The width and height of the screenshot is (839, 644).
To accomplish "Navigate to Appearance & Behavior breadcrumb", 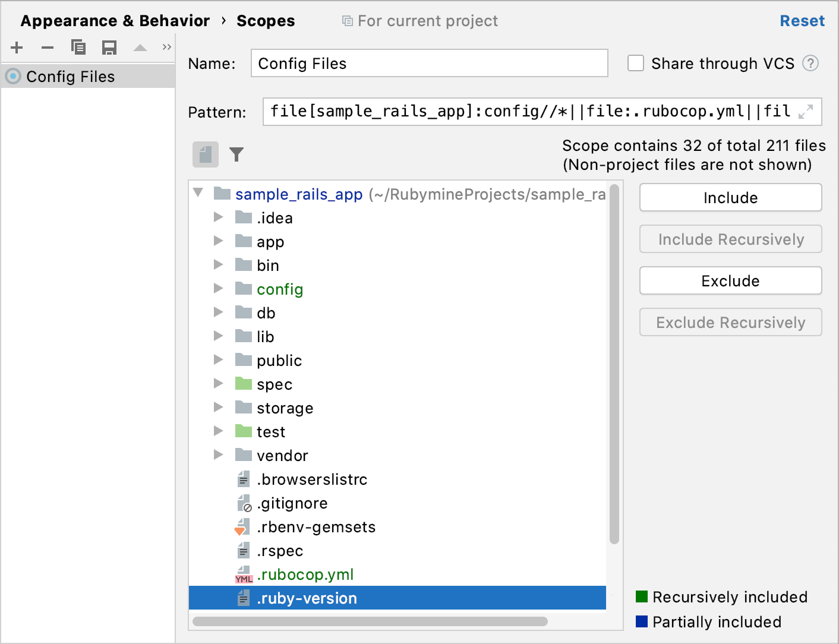I will pos(115,20).
